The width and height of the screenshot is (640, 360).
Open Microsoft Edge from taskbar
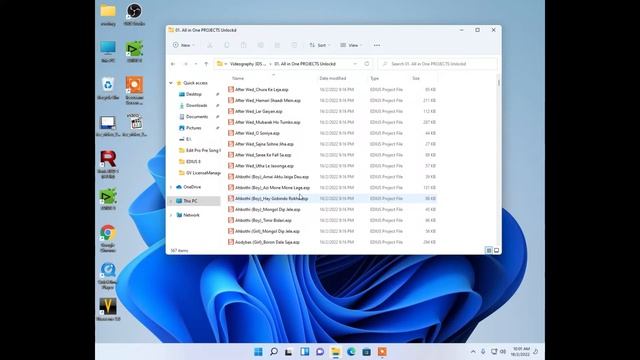pyautogui.click(x=351, y=352)
